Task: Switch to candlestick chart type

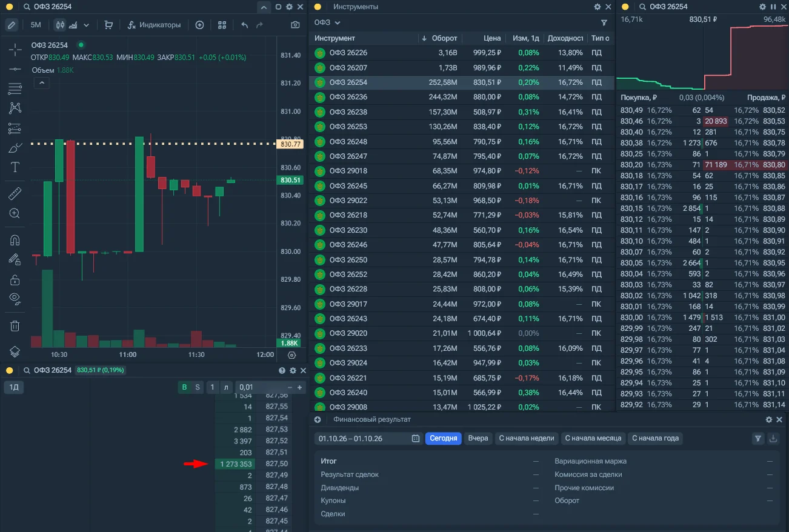Action: [x=59, y=25]
